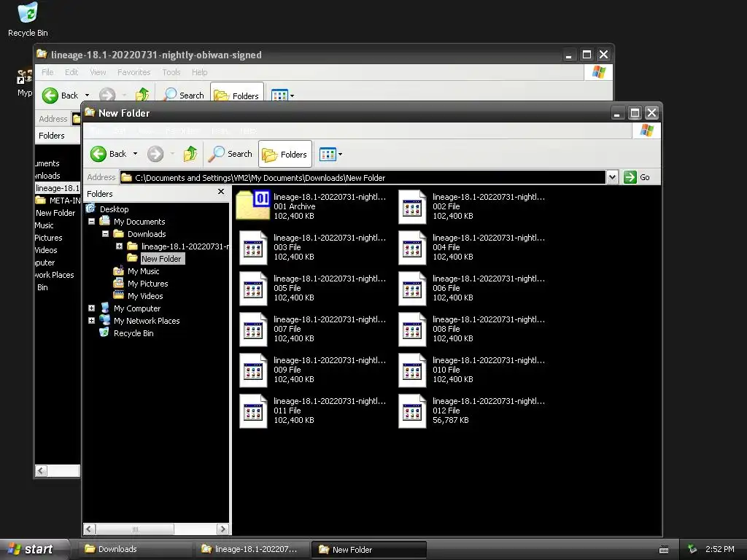This screenshot has height=560, width=747.
Task: Open Search in New Folder window toolbar
Action: tap(231, 154)
